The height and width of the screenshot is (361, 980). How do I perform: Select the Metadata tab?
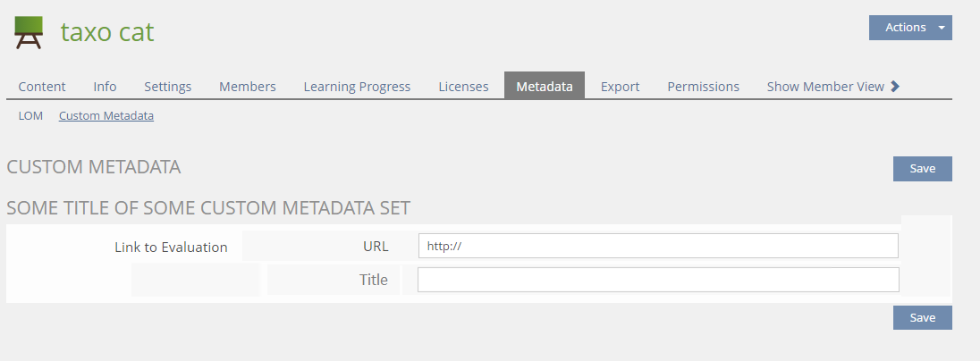[545, 87]
